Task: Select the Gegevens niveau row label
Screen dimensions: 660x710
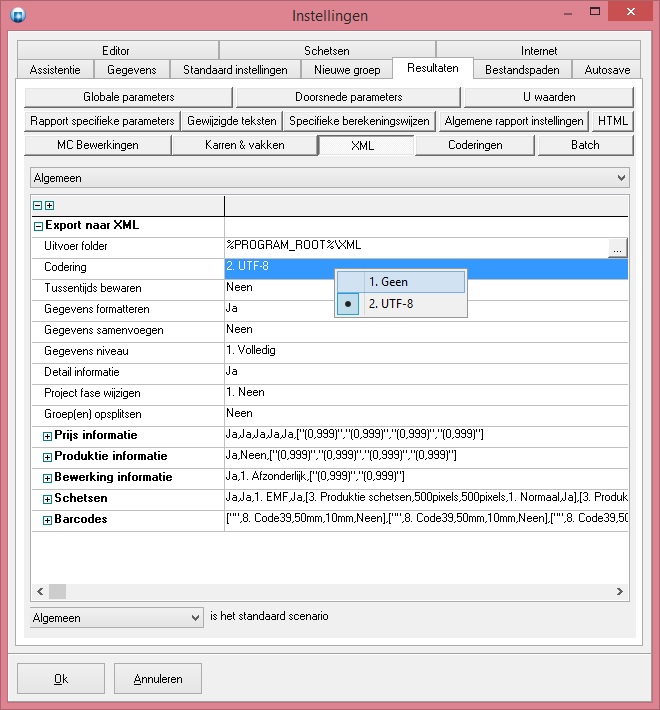Action: [86, 351]
